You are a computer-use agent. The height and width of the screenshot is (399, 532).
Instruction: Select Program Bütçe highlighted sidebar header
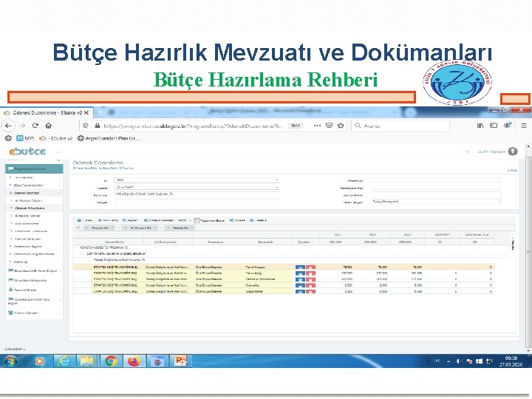point(34,168)
